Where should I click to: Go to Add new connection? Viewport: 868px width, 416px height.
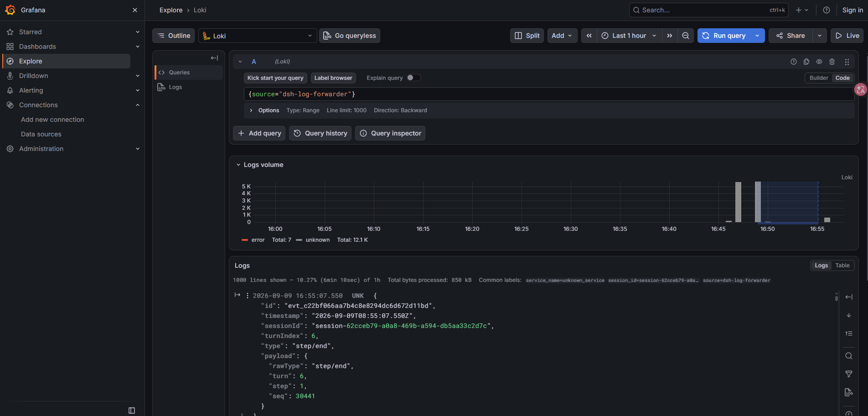tap(52, 120)
